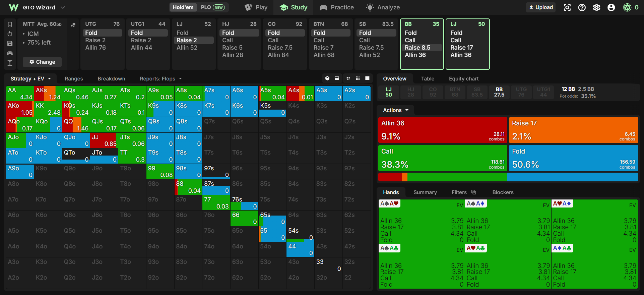Click the Change settings button
This screenshot has width=644, height=295.
[42, 62]
